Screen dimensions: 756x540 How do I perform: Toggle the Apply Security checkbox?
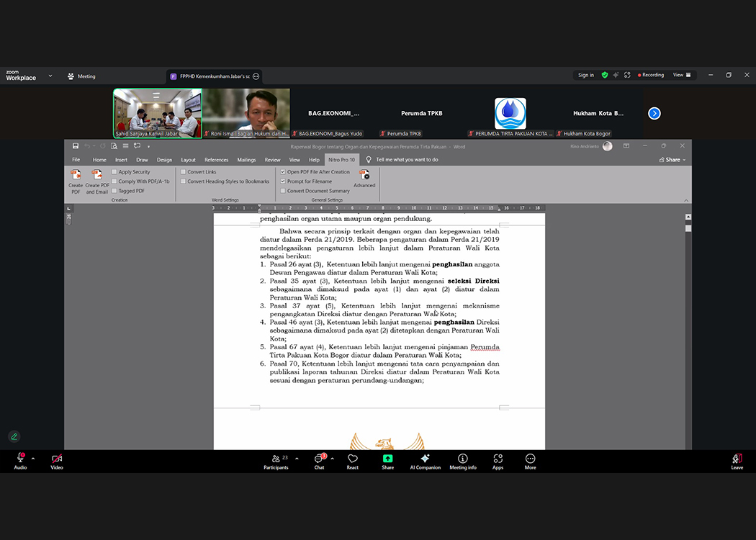pos(114,172)
